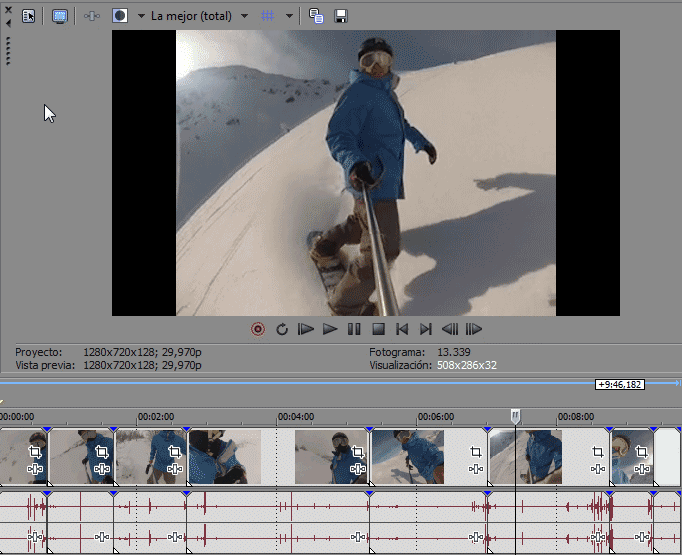
Task: Open Event Pan/Crop on first video clip
Action: click(x=36, y=451)
